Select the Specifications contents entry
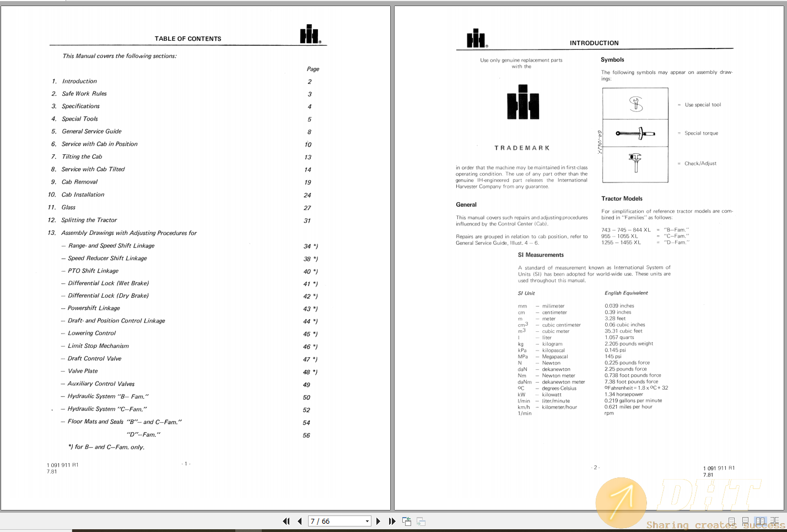The height and width of the screenshot is (532, 787). 80,106
